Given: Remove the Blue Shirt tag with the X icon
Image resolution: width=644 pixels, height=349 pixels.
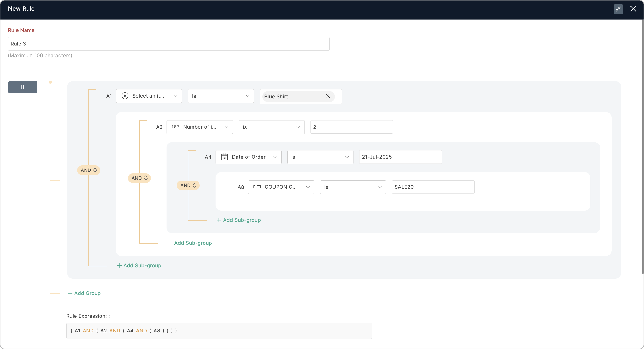Looking at the screenshot, I should tap(328, 96).
